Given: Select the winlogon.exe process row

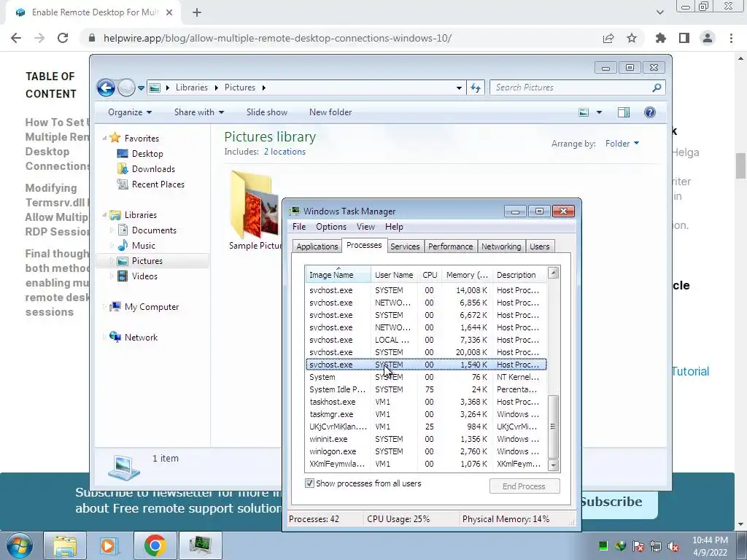Looking at the screenshot, I should click(x=426, y=451).
